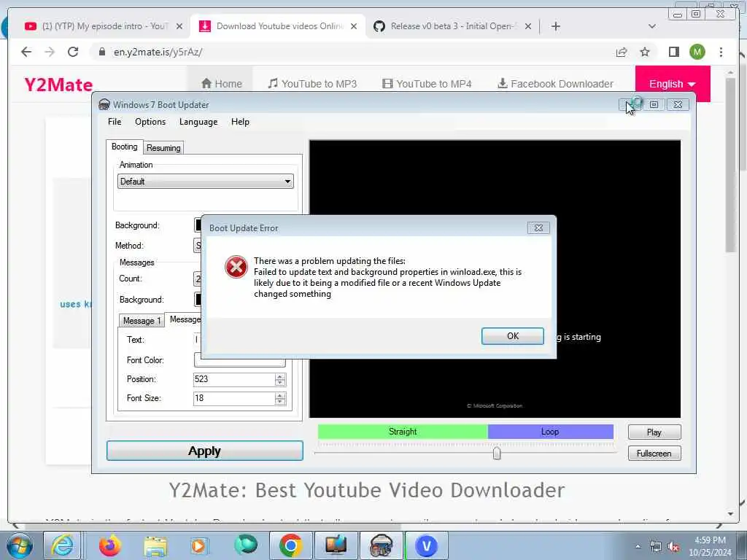This screenshot has width=747, height=560.
Task: Click the blue Loop segment
Action: [550, 432]
